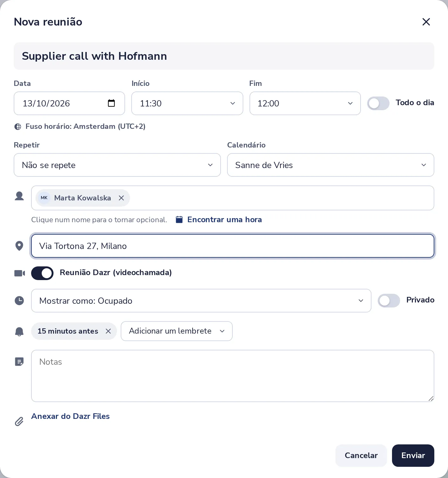This screenshot has height=478, width=448.
Task: Remove Marta Kowalska from attendees
Action: (121, 198)
